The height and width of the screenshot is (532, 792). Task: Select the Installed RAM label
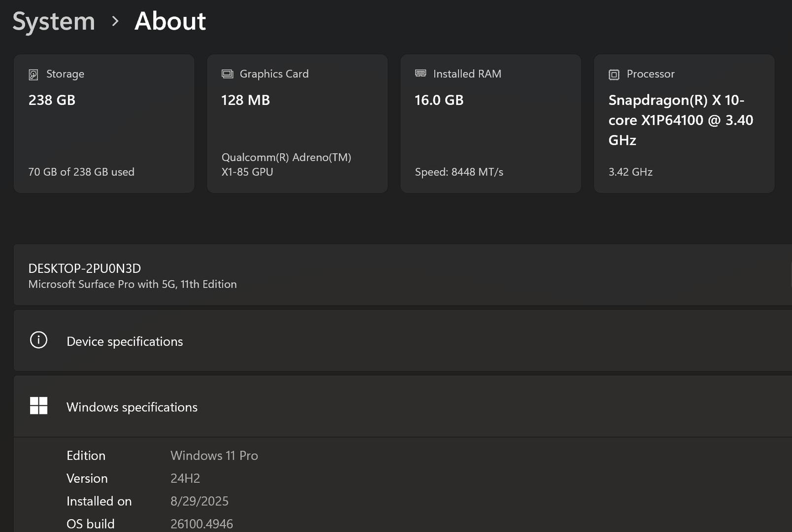point(467,74)
